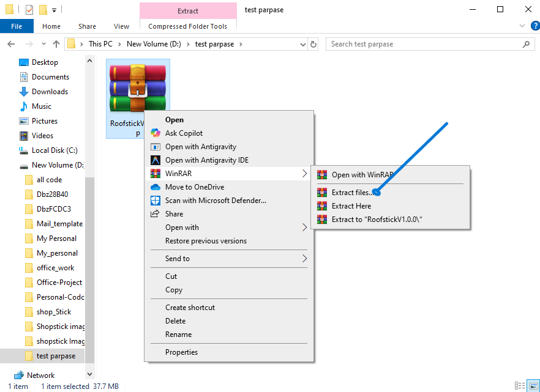Open the Customize Quick Access Toolbar dropdown
This screenshot has width=540, height=392.
tap(54, 10)
